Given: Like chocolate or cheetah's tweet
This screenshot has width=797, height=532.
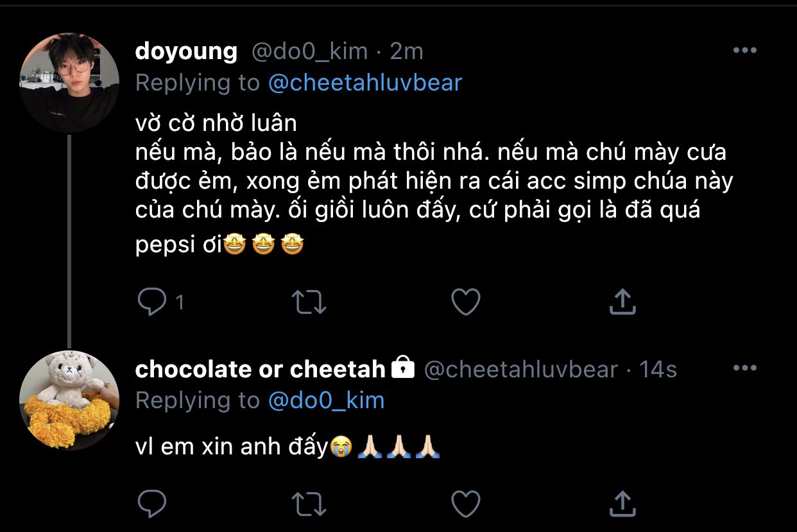Looking at the screenshot, I should [x=466, y=504].
